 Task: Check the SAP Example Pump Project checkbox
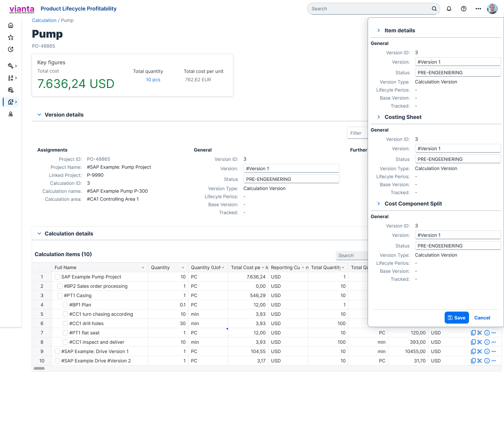(57, 277)
